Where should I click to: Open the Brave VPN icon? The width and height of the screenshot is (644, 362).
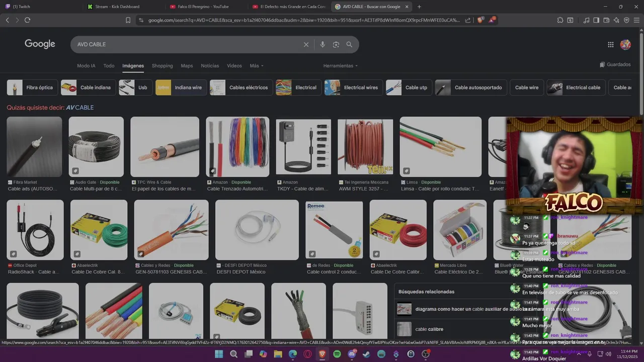click(x=626, y=20)
